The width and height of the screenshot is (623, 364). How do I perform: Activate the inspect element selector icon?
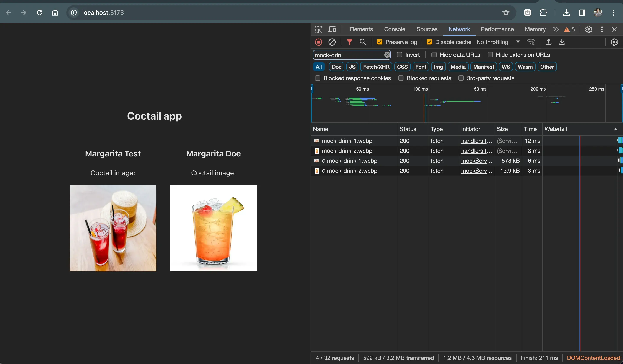(318, 29)
